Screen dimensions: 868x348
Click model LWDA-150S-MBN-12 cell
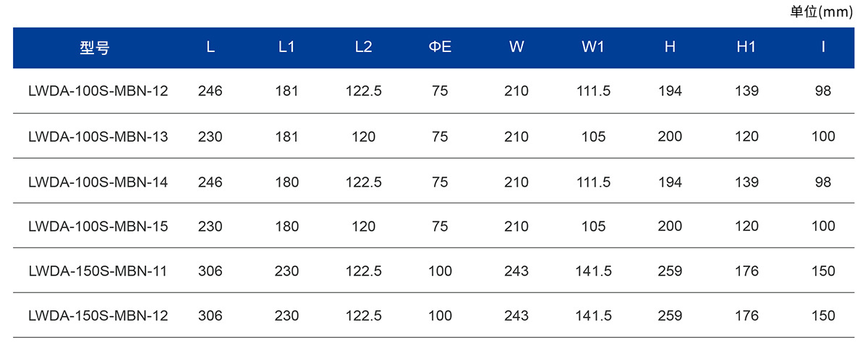[x=98, y=316]
